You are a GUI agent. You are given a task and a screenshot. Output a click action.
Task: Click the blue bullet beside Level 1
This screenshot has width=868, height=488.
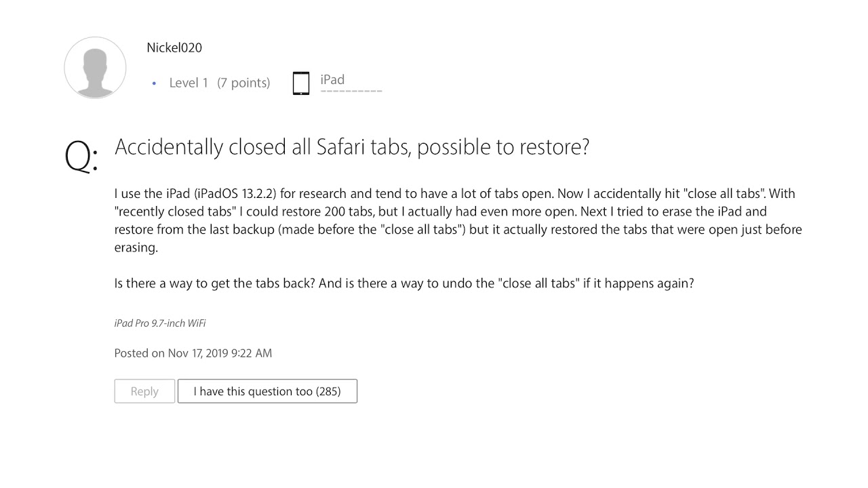[154, 83]
